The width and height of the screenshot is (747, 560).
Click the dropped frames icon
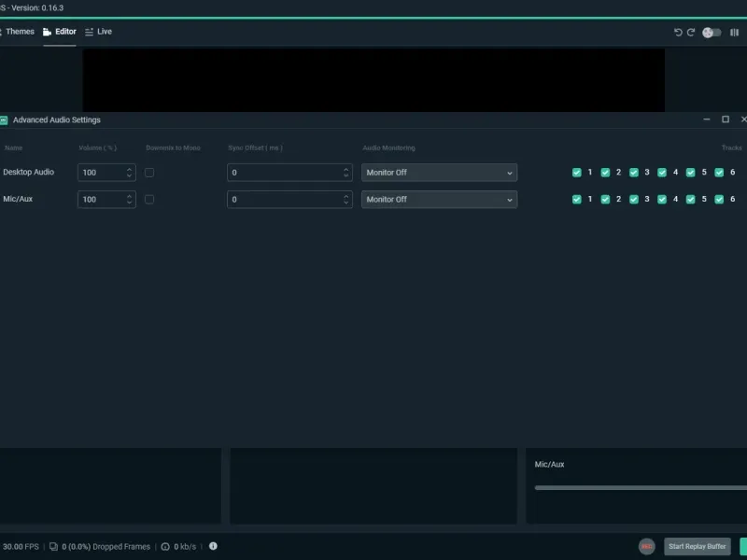click(53, 547)
